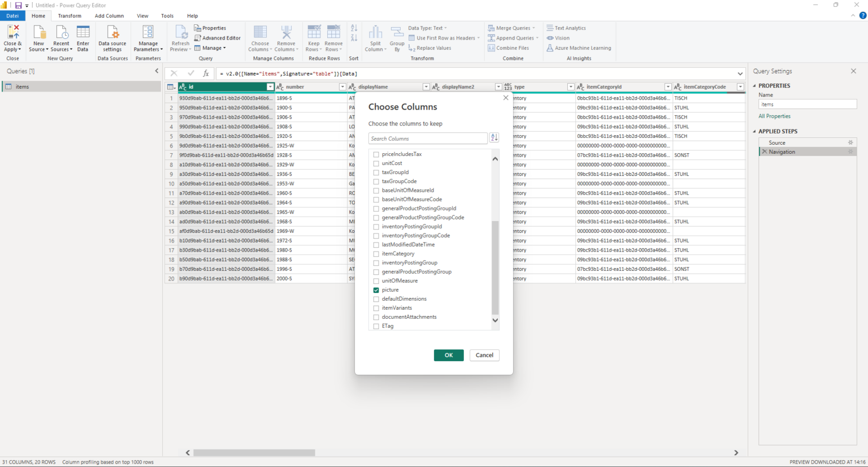Click the Search Columns input field
This screenshot has height=467, width=868.
click(x=428, y=138)
